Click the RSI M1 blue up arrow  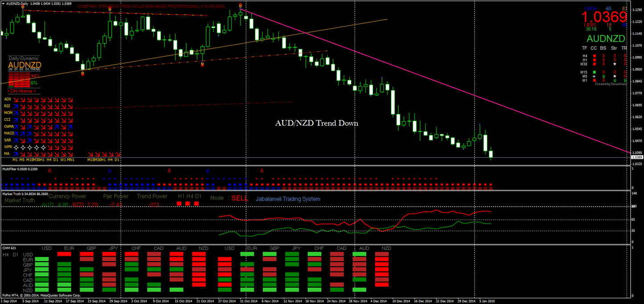coord(16,107)
